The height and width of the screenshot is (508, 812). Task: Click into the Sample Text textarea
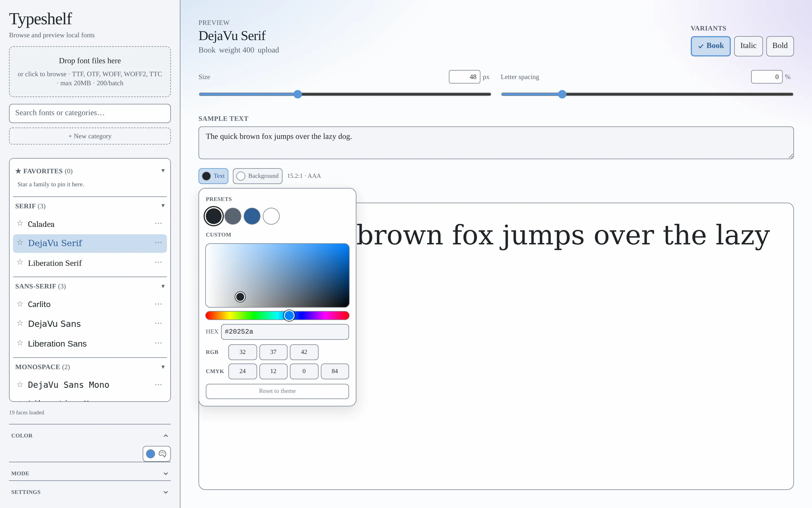496,143
